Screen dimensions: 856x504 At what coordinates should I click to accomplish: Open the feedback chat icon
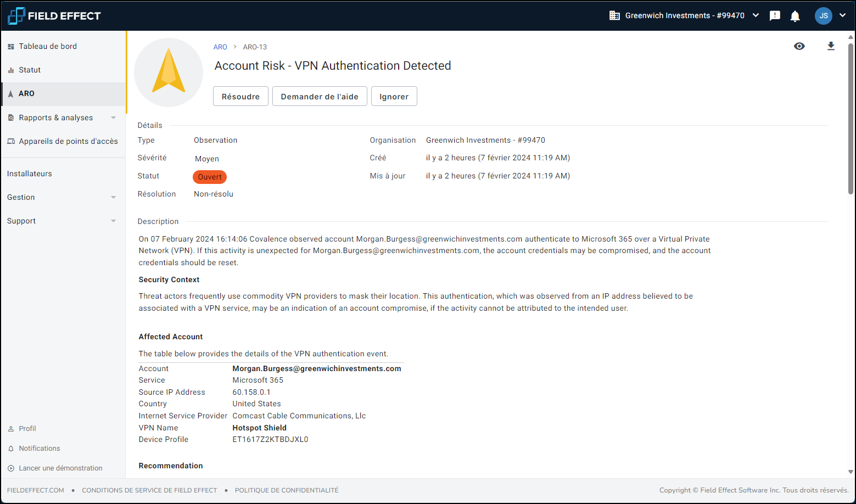pos(775,15)
